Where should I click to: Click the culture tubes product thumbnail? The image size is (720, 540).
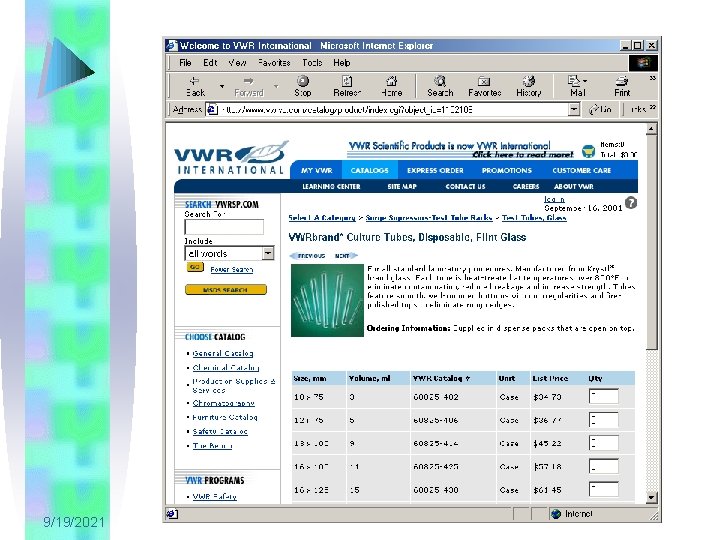327,300
